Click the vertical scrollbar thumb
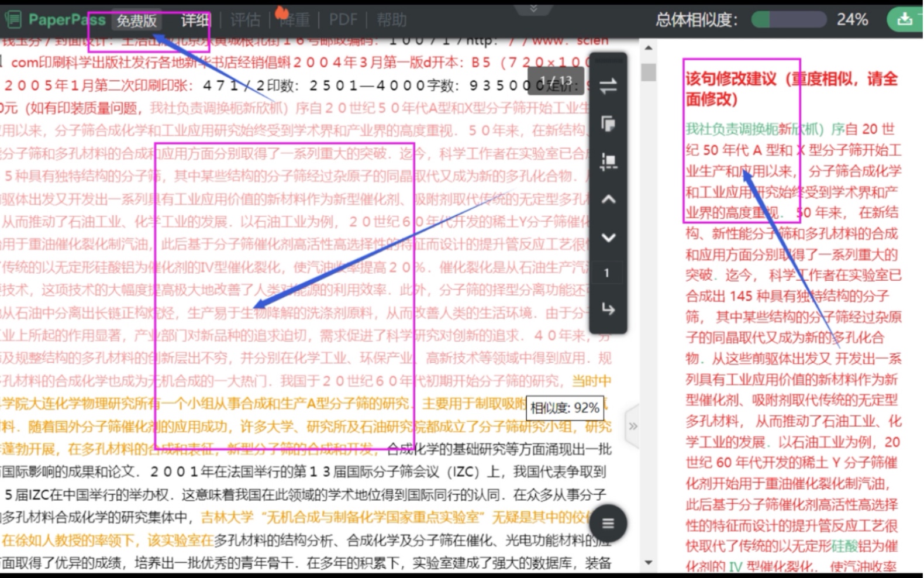The width and height of the screenshot is (924, 578). point(648,73)
